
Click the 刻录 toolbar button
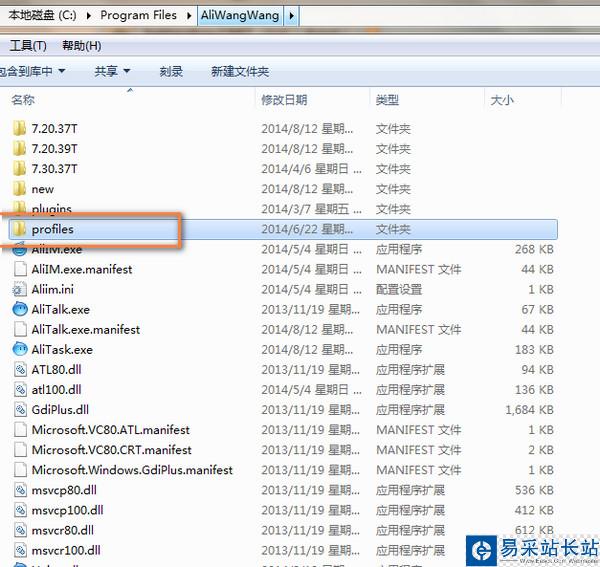pos(171,71)
